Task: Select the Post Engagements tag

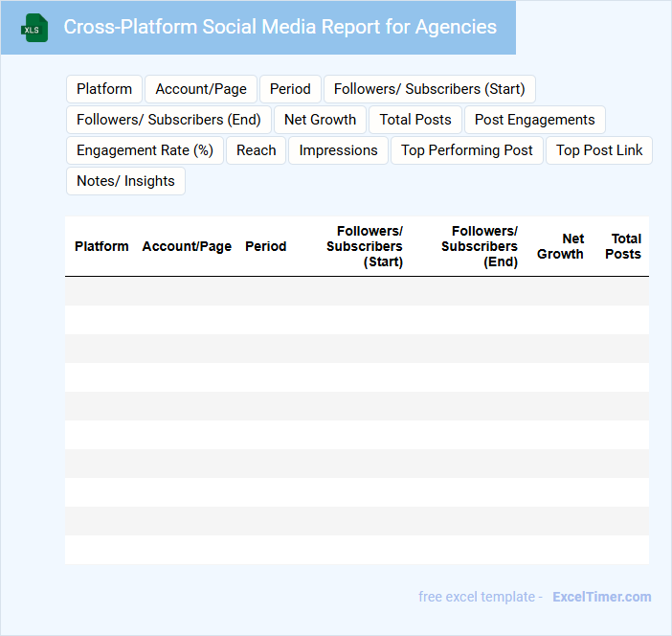Action: (534, 120)
